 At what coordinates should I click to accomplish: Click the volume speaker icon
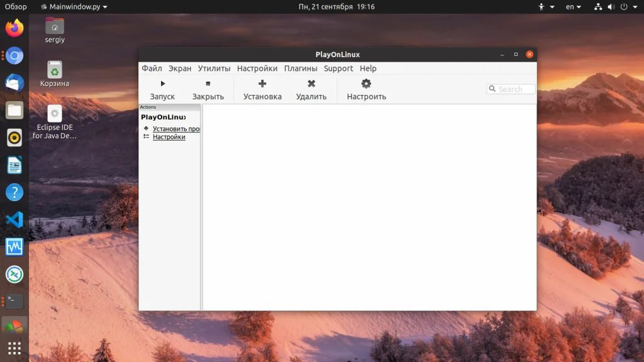coord(611,6)
